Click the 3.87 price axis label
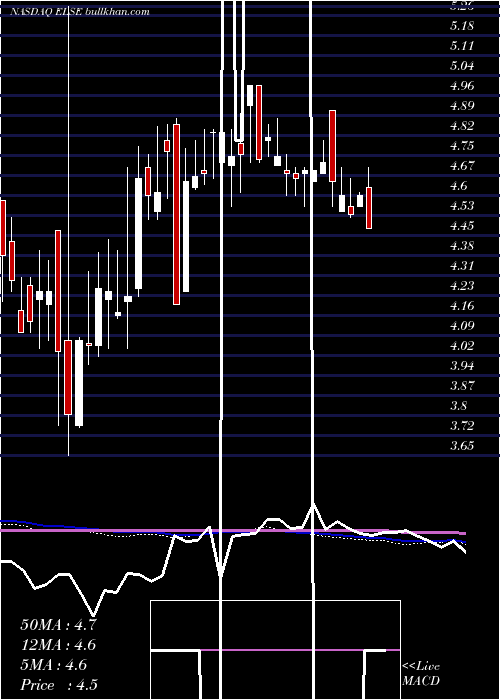 (462, 386)
